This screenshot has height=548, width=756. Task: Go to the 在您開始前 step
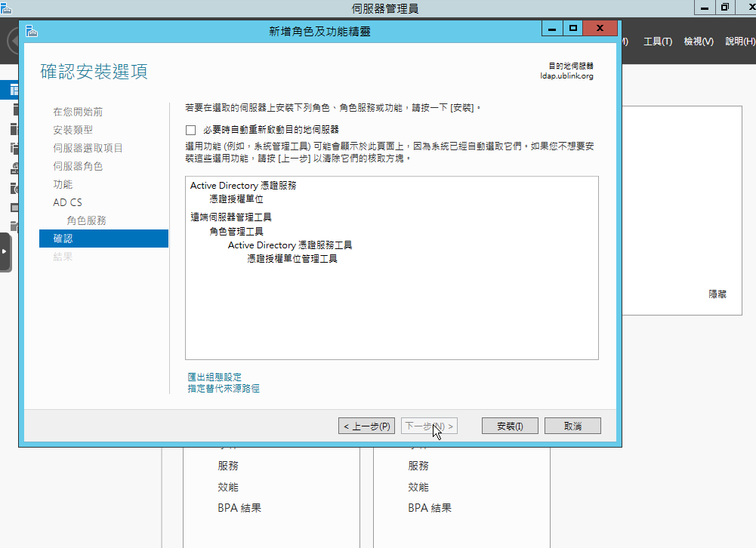click(x=78, y=112)
